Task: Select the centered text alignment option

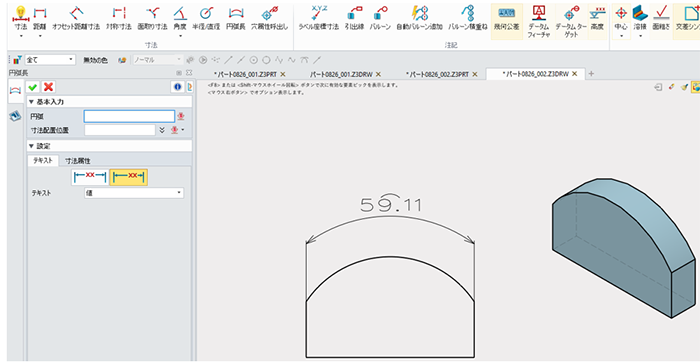Action: click(x=90, y=177)
